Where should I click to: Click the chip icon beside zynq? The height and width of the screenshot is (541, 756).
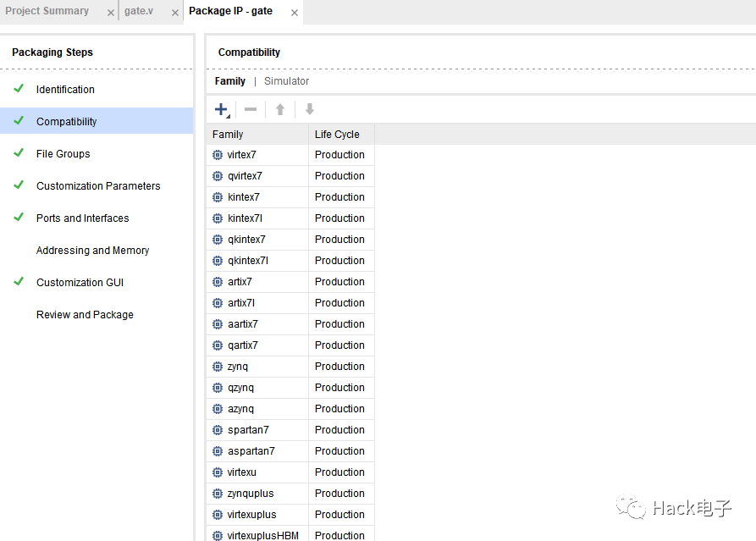pos(218,367)
